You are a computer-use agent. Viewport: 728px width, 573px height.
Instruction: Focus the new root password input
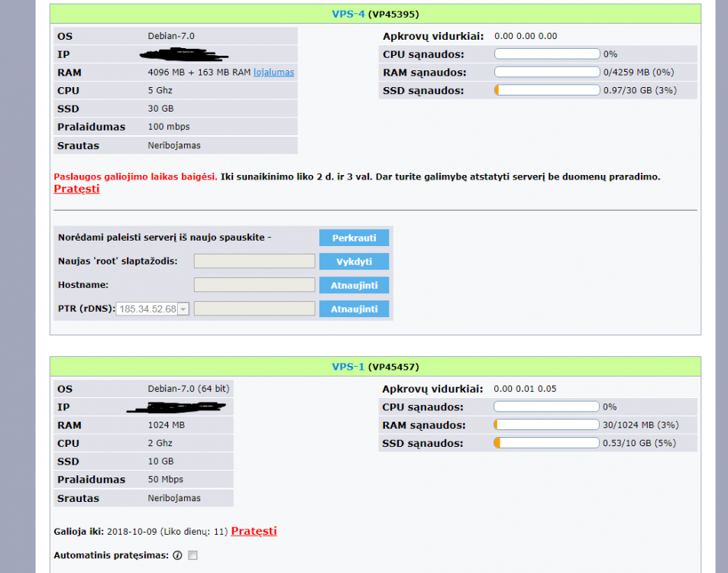click(254, 261)
